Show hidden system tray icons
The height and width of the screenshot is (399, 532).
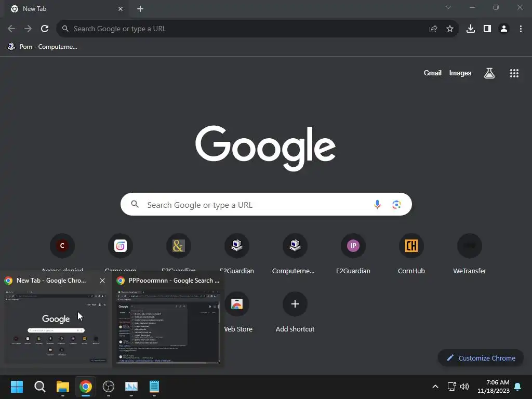point(435,387)
